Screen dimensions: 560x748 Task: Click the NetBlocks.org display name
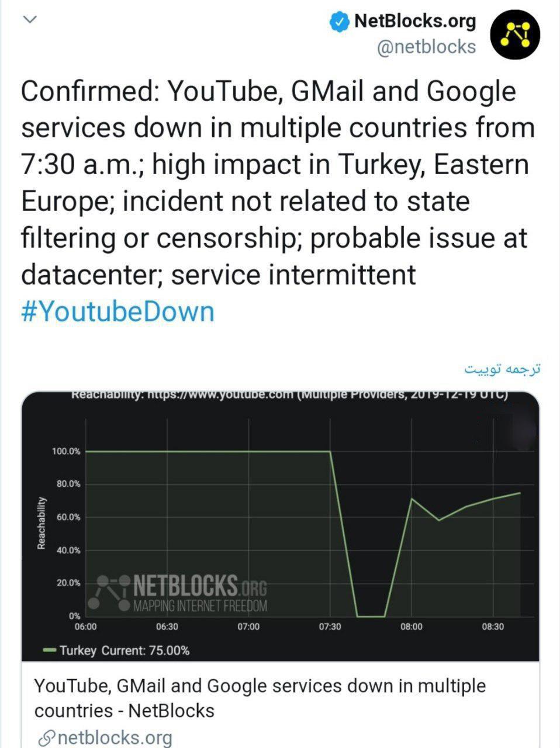pyautogui.click(x=415, y=22)
